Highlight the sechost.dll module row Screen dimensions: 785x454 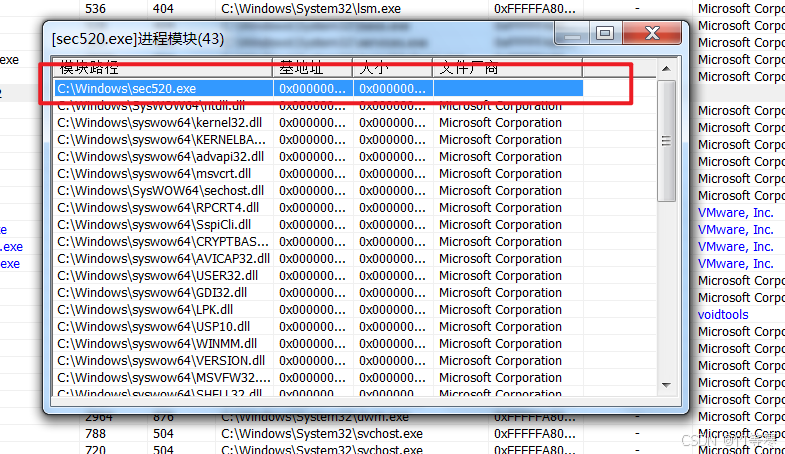pos(160,190)
